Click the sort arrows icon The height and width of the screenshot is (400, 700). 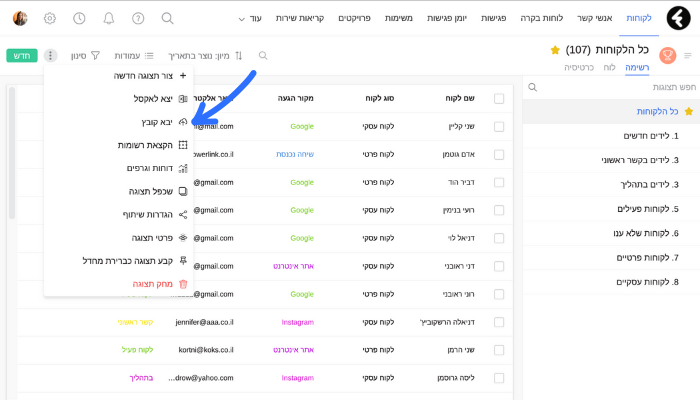(239, 55)
